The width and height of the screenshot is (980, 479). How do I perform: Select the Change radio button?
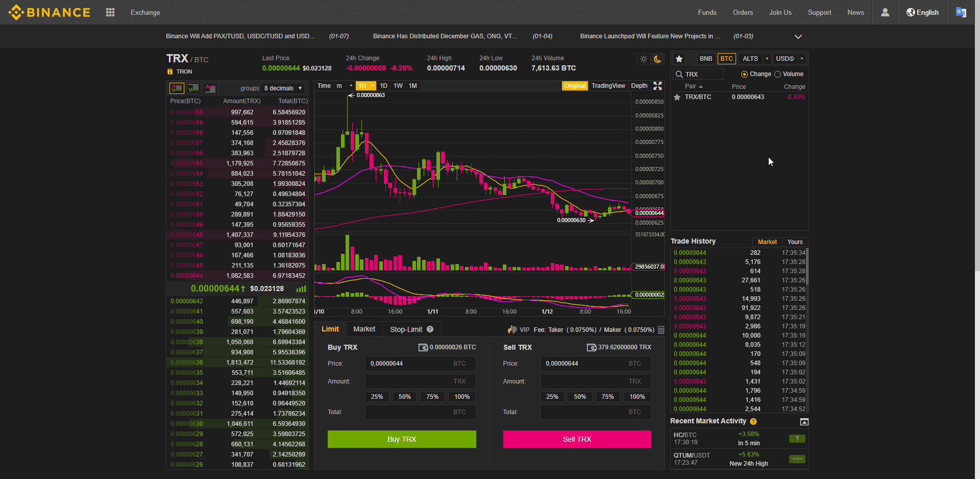click(744, 75)
